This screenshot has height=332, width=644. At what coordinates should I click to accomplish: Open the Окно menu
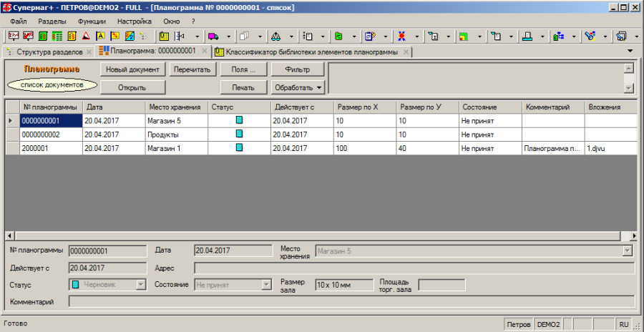click(x=171, y=21)
